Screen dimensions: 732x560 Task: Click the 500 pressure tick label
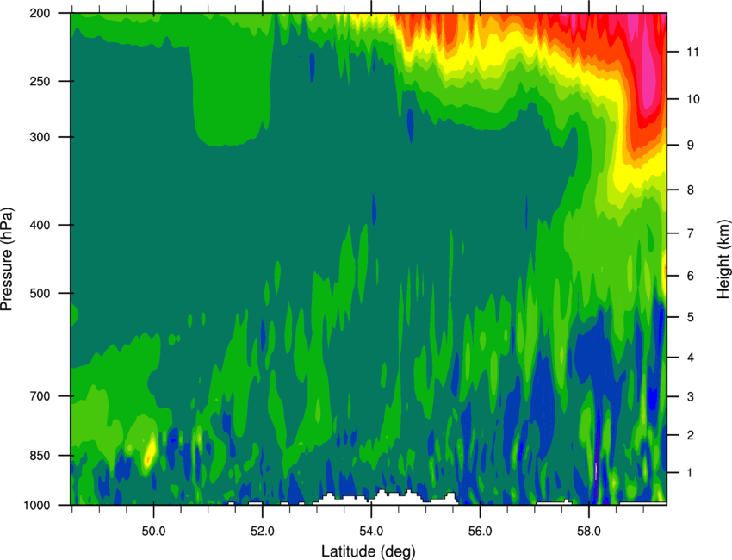click(x=40, y=293)
